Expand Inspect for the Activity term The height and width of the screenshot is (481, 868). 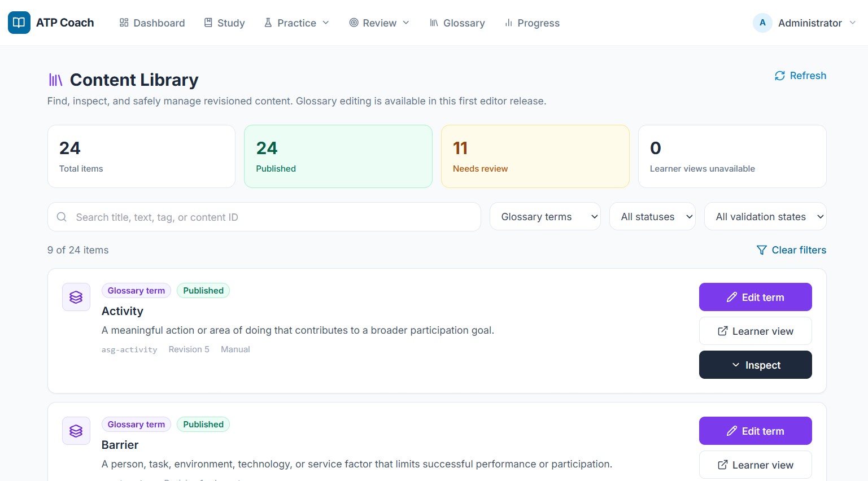point(756,365)
